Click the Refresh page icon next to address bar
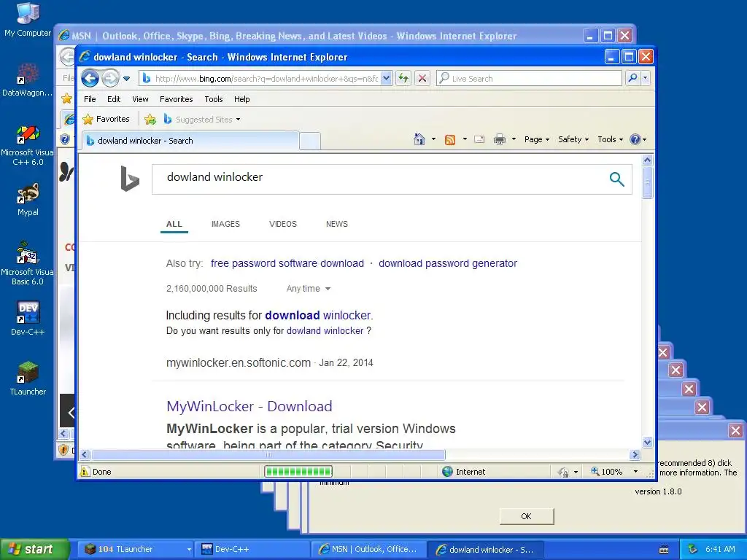The image size is (747, 560). coord(403,78)
